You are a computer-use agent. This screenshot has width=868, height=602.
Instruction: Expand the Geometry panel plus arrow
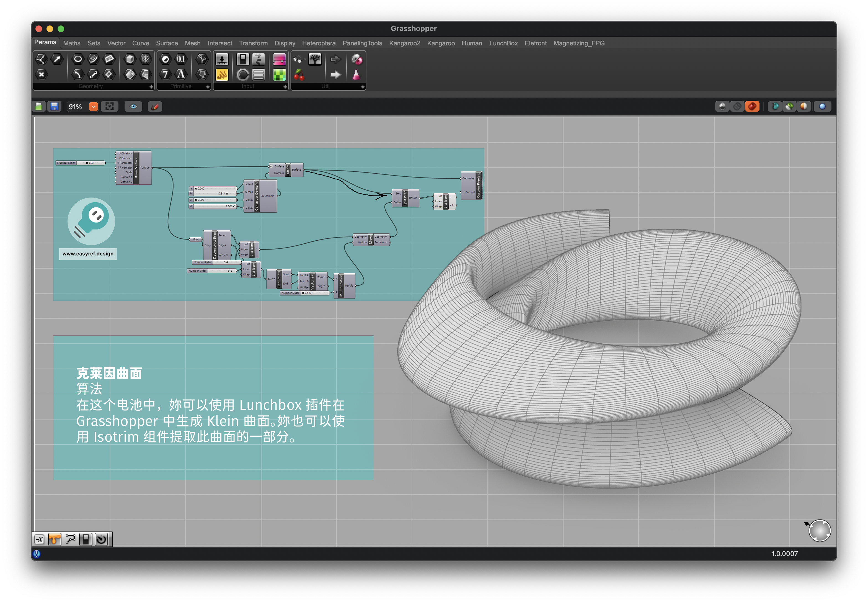pyautogui.click(x=151, y=87)
